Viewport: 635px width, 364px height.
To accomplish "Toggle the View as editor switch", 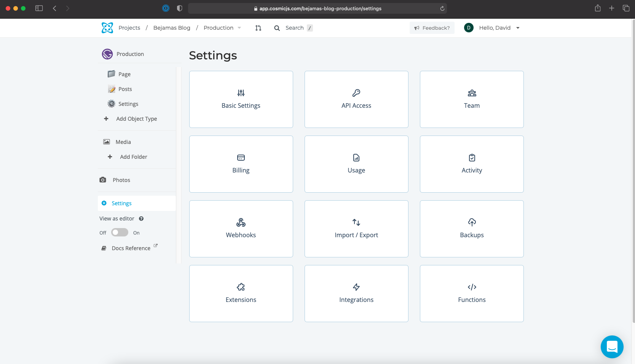I will [120, 232].
